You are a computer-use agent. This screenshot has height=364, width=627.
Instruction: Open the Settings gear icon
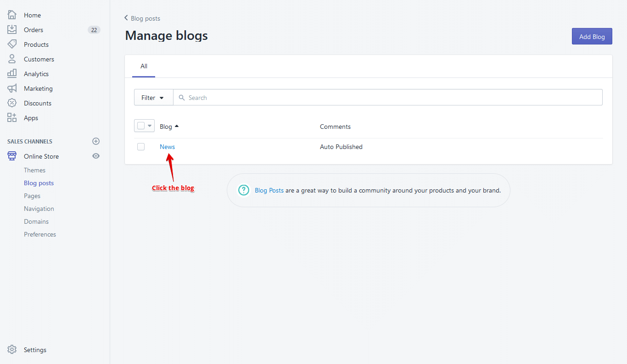[x=12, y=349]
